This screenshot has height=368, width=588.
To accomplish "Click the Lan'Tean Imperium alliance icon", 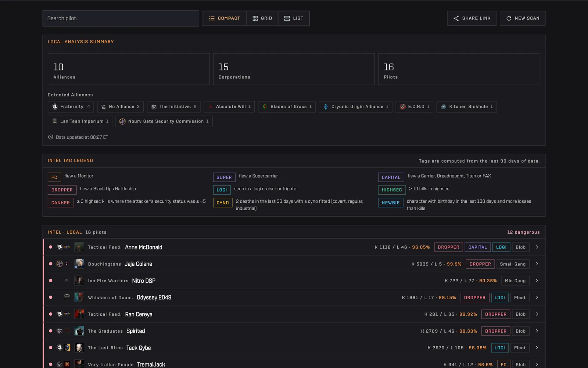I will click(55, 121).
